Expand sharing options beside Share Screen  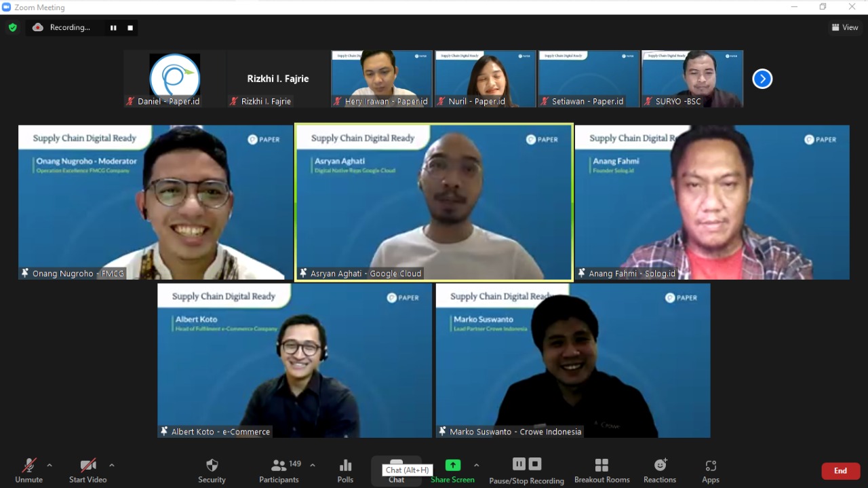coord(477,467)
